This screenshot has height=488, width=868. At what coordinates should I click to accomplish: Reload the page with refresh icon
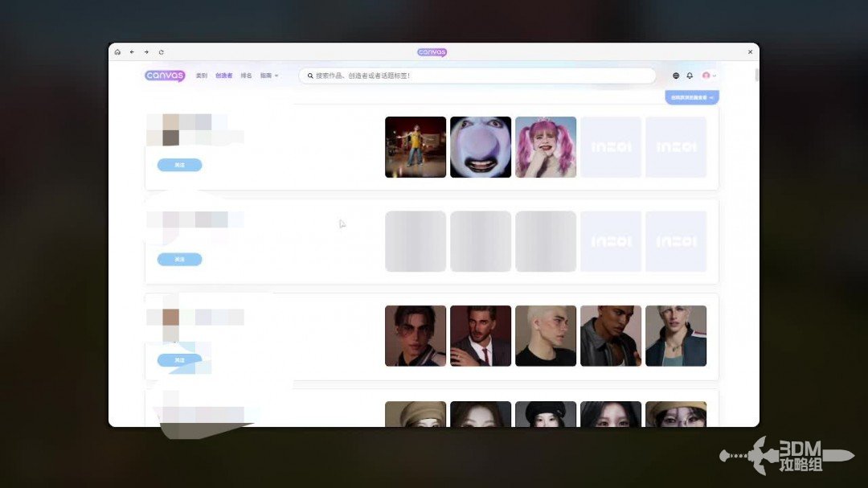click(161, 52)
